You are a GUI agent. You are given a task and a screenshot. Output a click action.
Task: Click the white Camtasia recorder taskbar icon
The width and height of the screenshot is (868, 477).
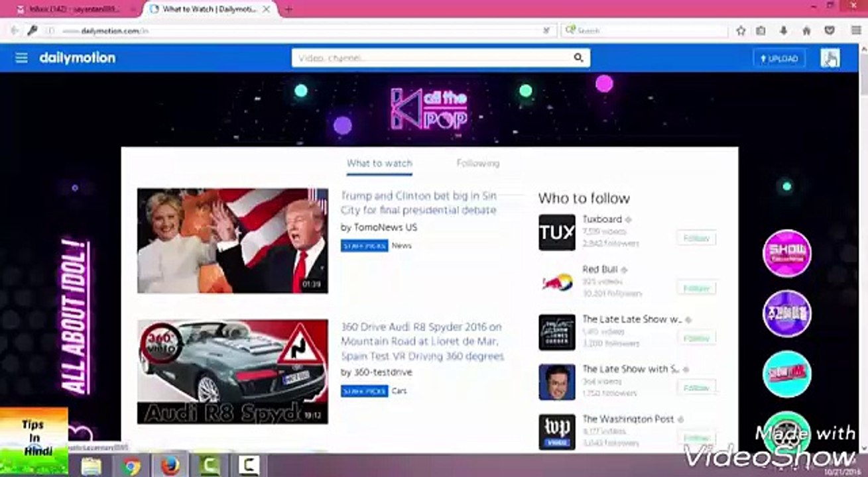248,466
